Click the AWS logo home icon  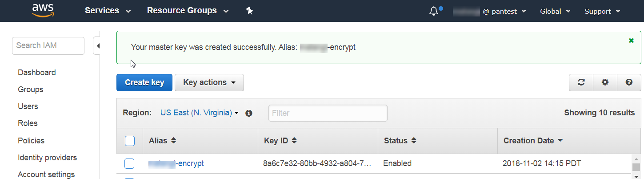[x=43, y=11]
